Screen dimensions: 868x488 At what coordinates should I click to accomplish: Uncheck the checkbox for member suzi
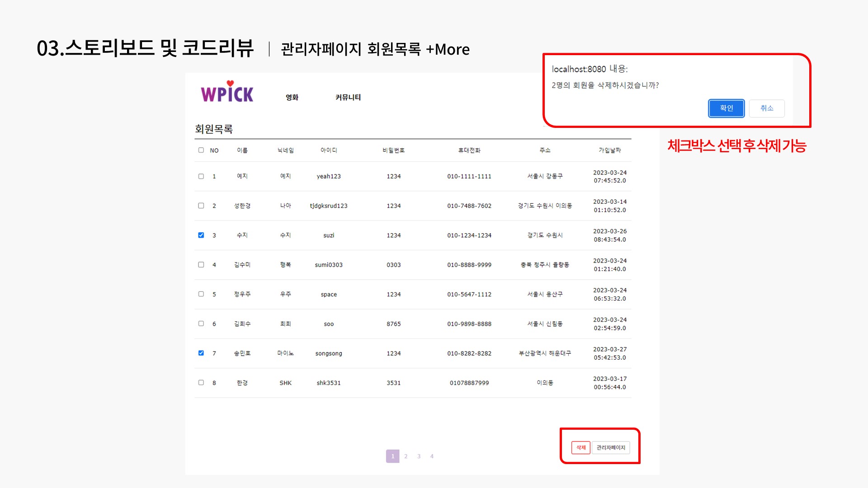(201, 235)
